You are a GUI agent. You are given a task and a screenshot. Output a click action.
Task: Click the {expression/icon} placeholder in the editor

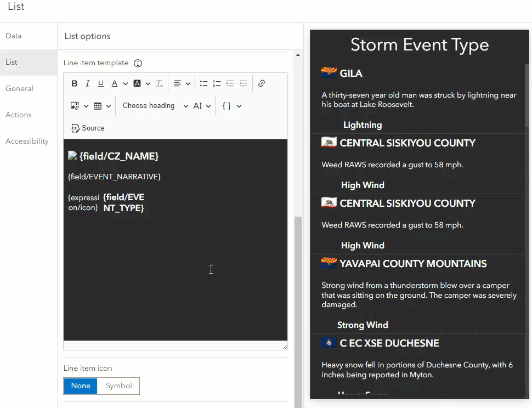click(83, 202)
